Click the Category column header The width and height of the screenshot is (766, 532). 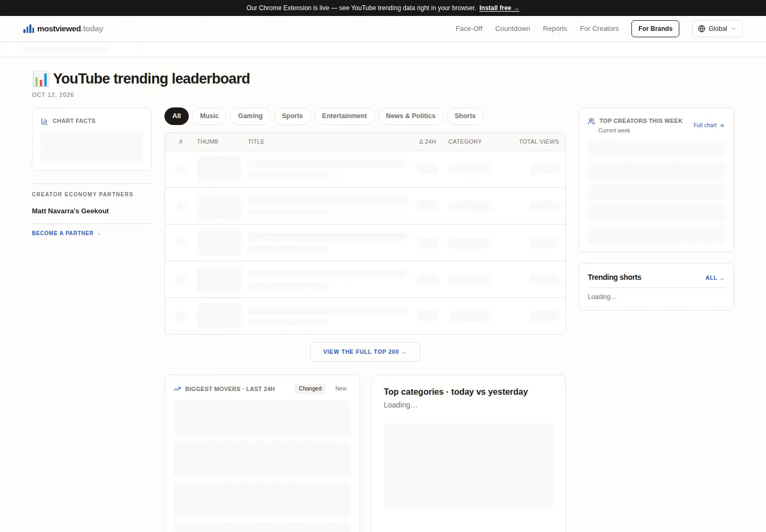[x=465, y=142]
